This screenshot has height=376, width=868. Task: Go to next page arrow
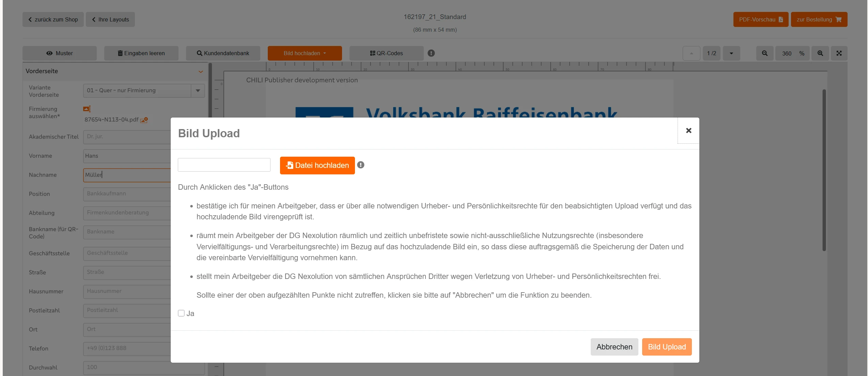(731, 53)
